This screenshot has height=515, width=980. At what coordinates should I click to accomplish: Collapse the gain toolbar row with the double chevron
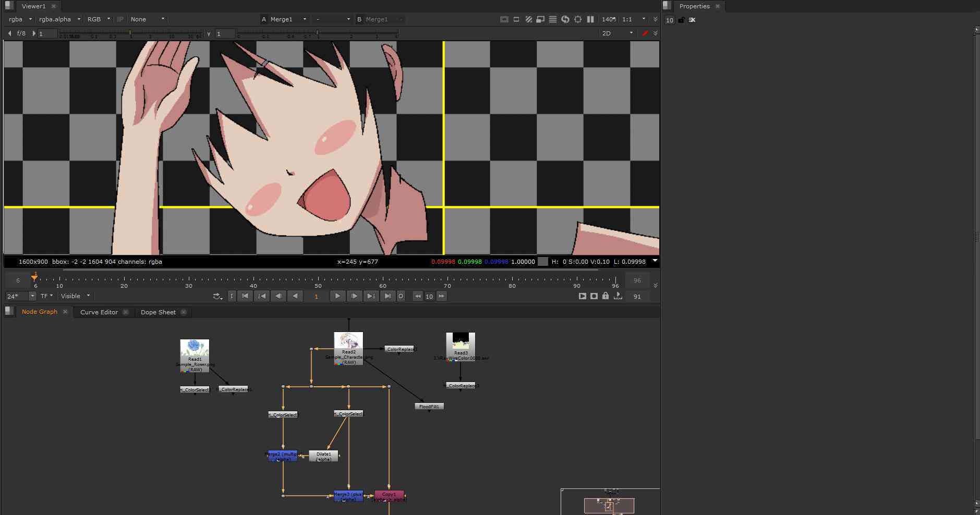click(x=656, y=33)
